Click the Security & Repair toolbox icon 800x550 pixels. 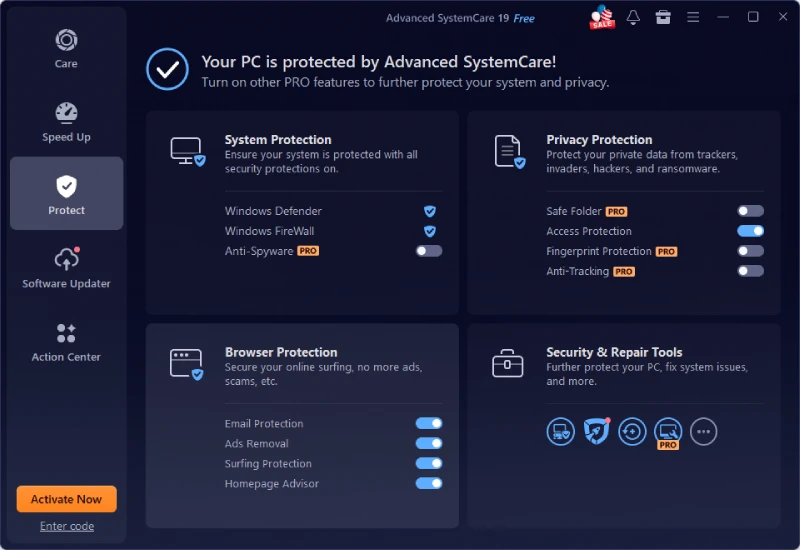pyautogui.click(x=508, y=363)
